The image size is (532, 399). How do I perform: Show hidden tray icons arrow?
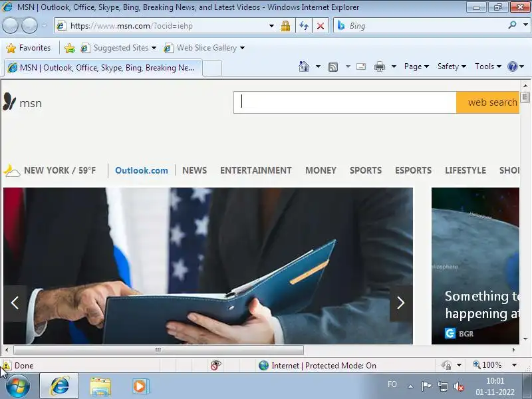[x=410, y=386]
